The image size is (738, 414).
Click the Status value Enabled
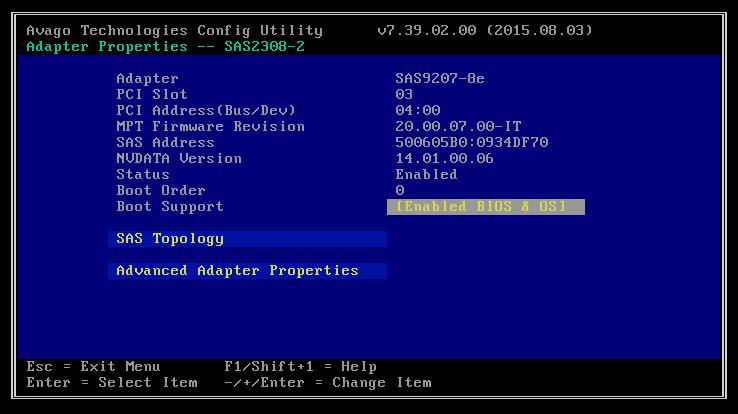426,175
